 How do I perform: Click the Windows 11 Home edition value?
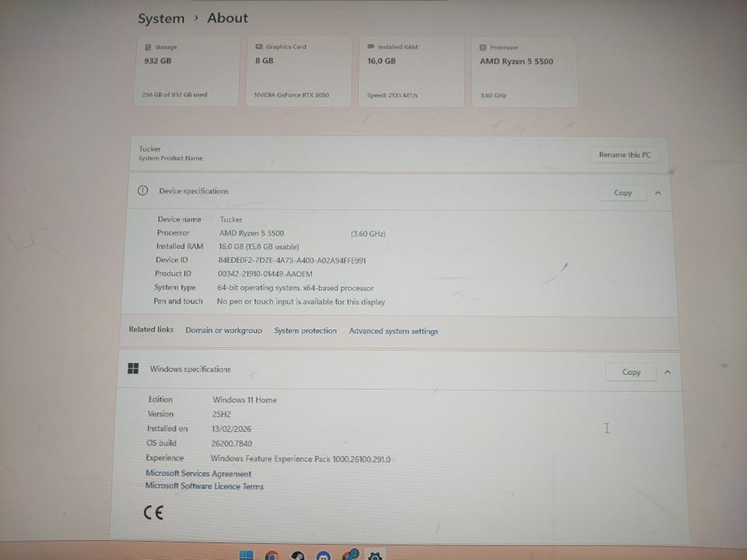coord(244,400)
